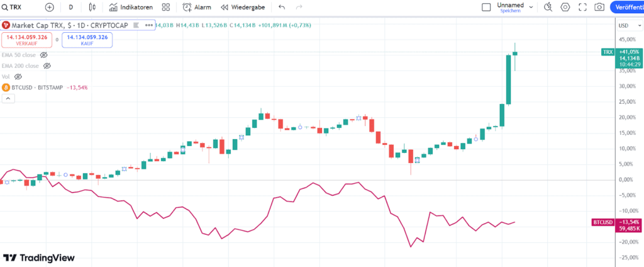Save layout via Unnamed Speichern

pyautogui.click(x=511, y=7)
